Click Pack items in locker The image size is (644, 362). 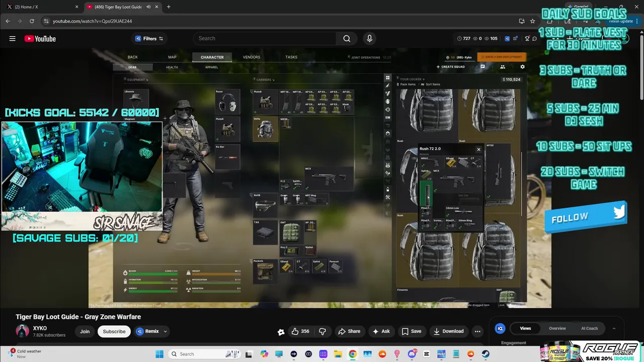[407, 84]
